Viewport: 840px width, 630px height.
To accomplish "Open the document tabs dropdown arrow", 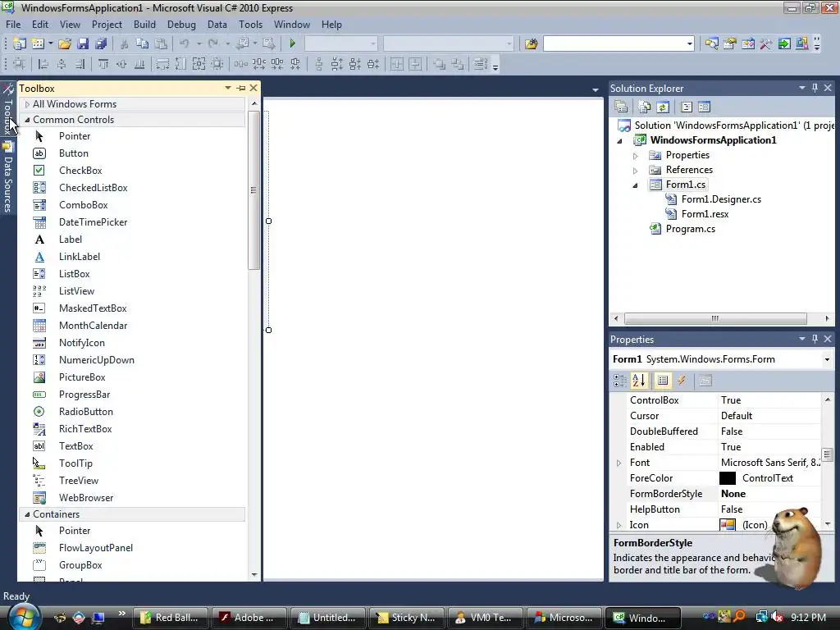I will 596,89.
